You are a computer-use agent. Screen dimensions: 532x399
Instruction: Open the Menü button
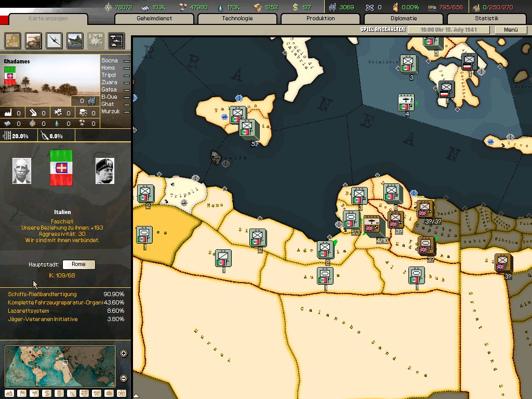click(511, 30)
